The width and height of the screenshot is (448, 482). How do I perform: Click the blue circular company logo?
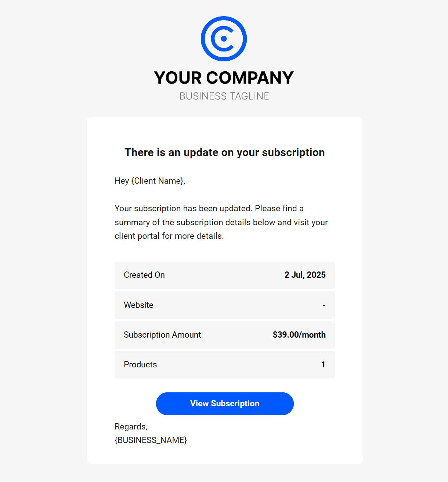(x=224, y=39)
